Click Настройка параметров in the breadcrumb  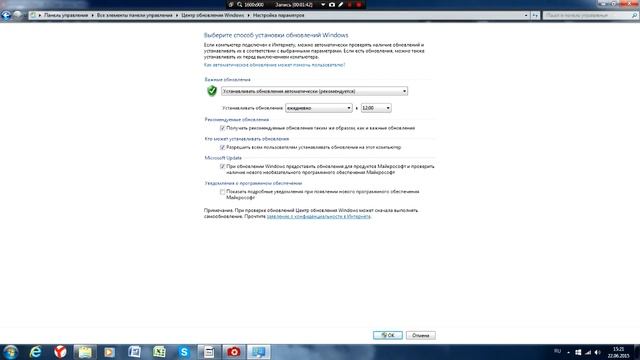(x=278, y=15)
